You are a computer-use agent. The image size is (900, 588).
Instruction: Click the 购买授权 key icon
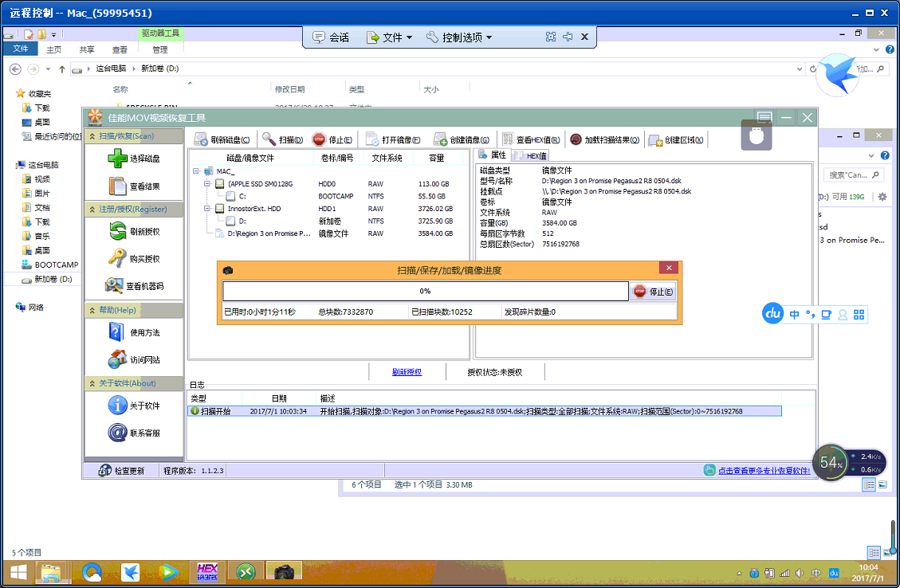click(x=118, y=259)
